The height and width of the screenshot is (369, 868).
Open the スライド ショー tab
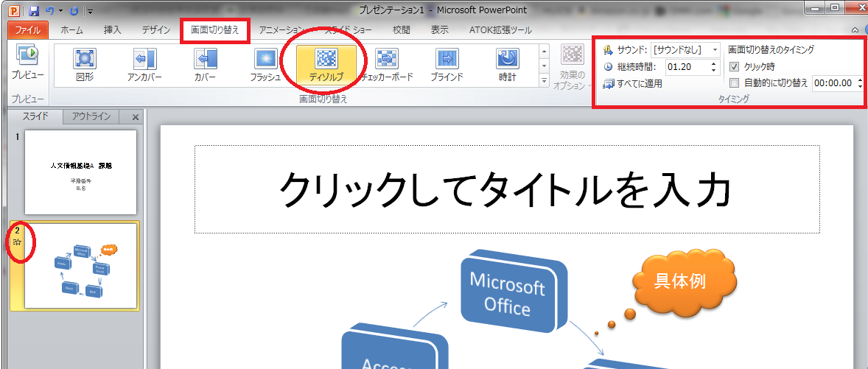coord(348,30)
